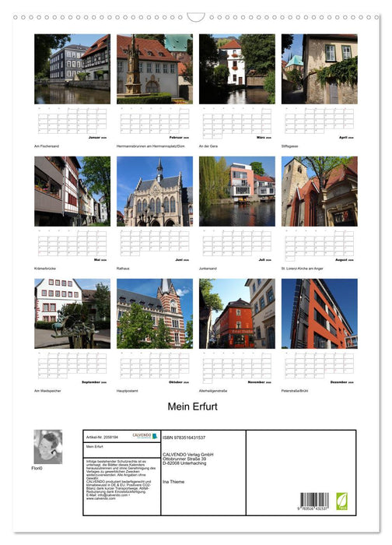Click the 'Februar' month label
Image resolution: width=392 pixels, height=545 pixels.
(176, 138)
